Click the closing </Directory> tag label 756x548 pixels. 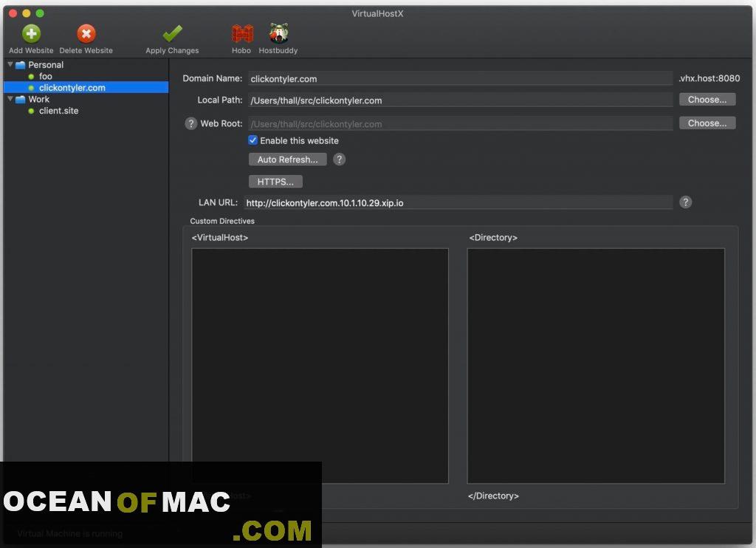[493, 496]
